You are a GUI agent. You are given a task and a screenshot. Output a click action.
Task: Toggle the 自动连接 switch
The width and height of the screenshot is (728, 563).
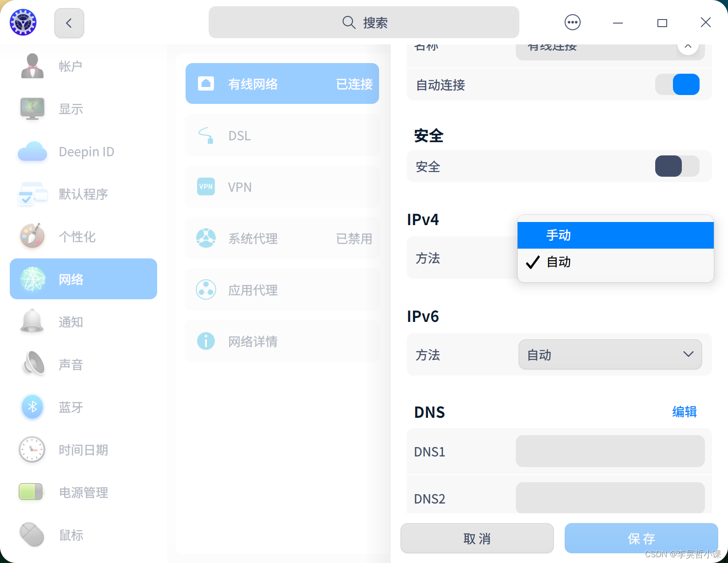(x=677, y=84)
